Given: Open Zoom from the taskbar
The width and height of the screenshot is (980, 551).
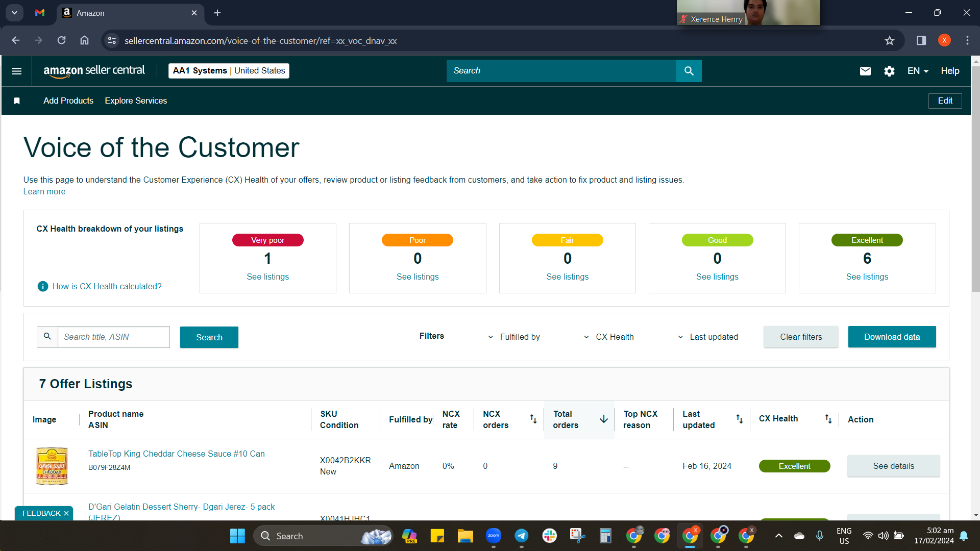Looking at the screenshot, I should click(493, 536).
